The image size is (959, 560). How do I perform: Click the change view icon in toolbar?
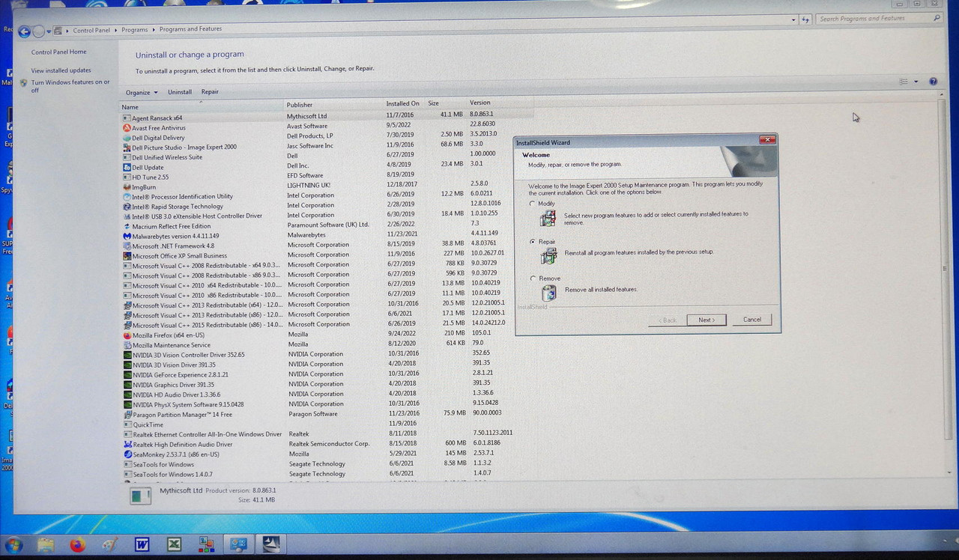tap(904, 81)
